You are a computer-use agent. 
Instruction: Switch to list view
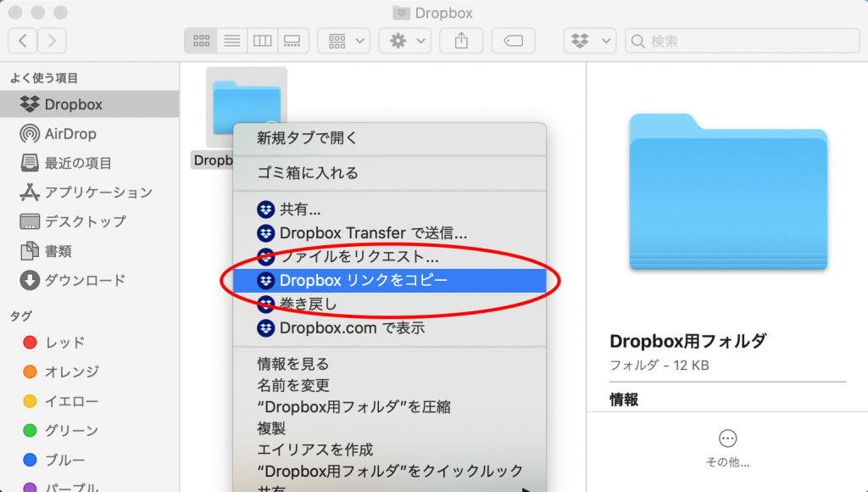[232, 41]
